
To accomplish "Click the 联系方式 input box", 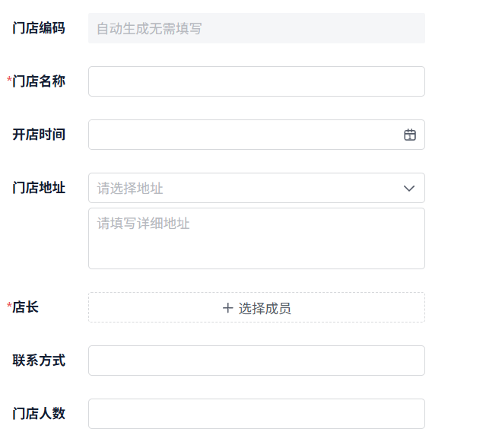I will (256, 361).
